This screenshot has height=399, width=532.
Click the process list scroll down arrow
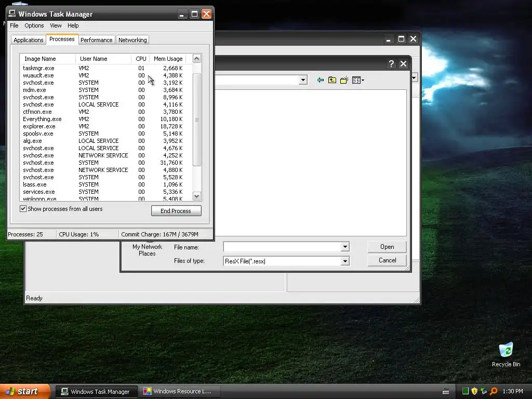point(197,196)
